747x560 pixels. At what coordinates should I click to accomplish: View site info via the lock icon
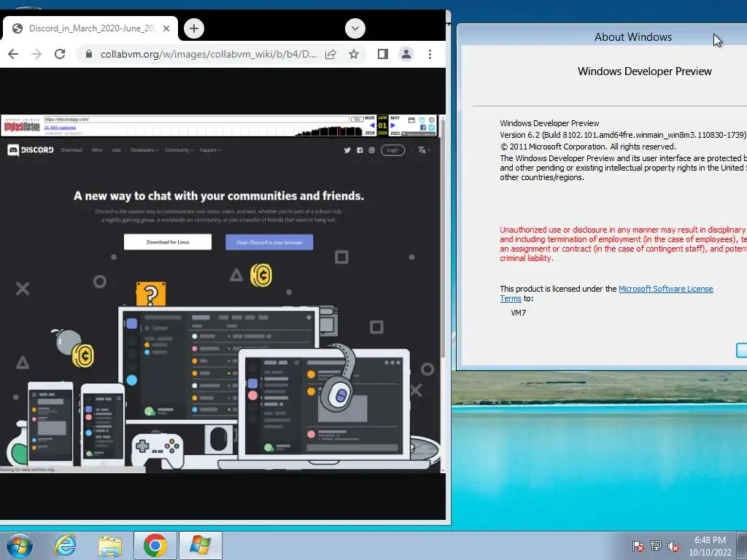(88, 54)
